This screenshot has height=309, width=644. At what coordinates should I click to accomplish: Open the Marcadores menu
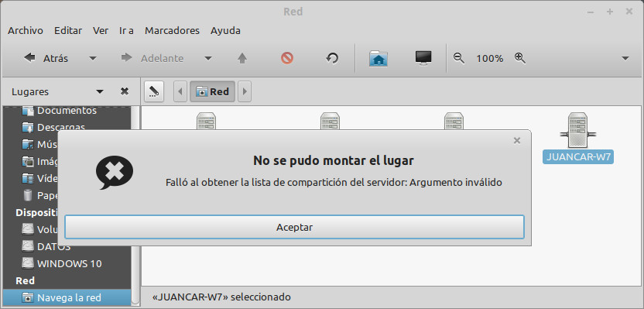(x=172, y=30)
